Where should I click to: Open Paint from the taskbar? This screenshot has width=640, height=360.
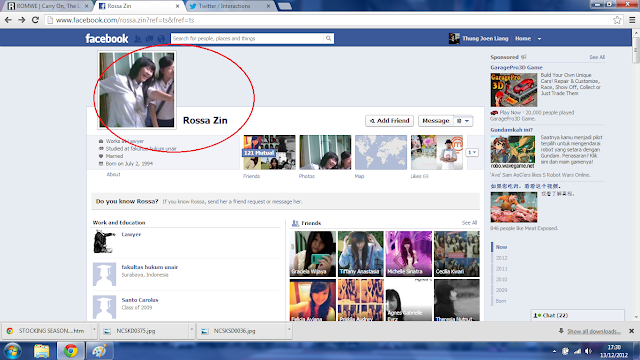[99, 351]
